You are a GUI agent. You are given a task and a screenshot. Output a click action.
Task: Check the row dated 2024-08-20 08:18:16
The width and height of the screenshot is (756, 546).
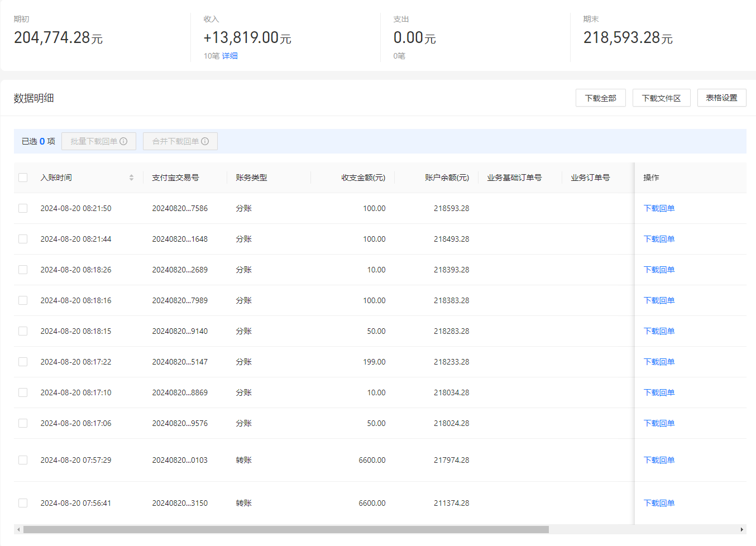click(x=23, y=300)
